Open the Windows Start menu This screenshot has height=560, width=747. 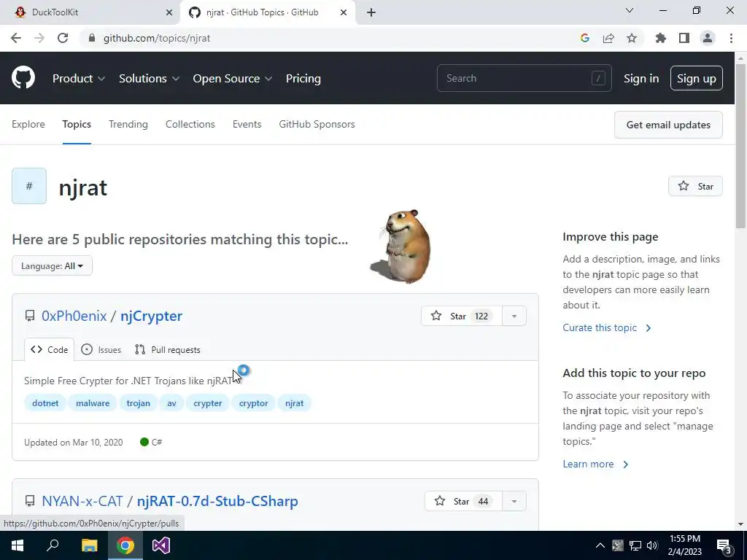tap(18, 545)
